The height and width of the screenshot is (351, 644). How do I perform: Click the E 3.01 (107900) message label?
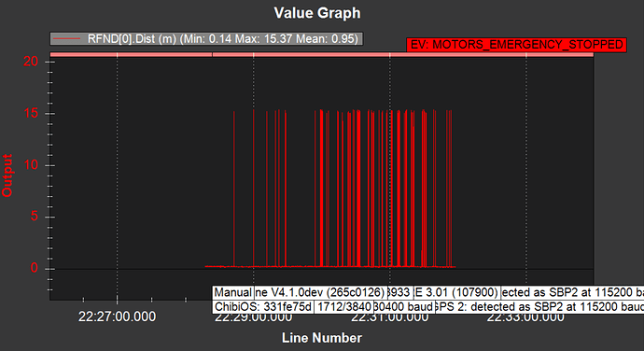pyautogui.click(x=457, y=292)
